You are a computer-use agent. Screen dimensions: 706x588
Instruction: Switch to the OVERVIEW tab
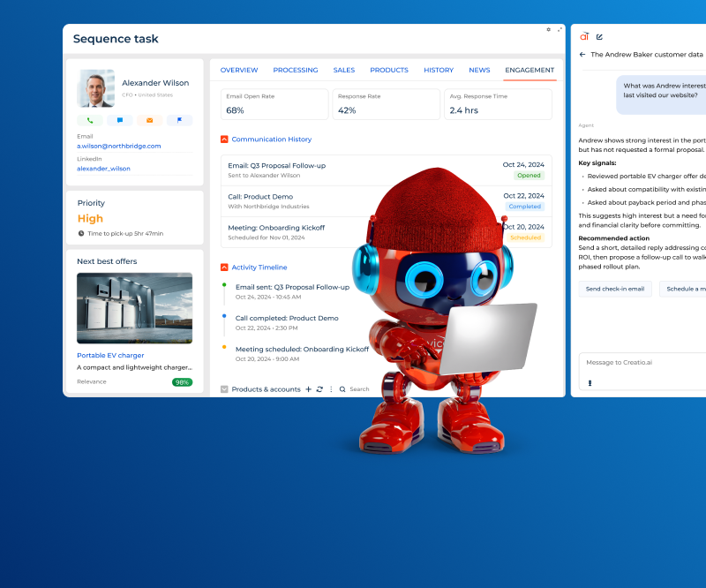tap(239, 70)
